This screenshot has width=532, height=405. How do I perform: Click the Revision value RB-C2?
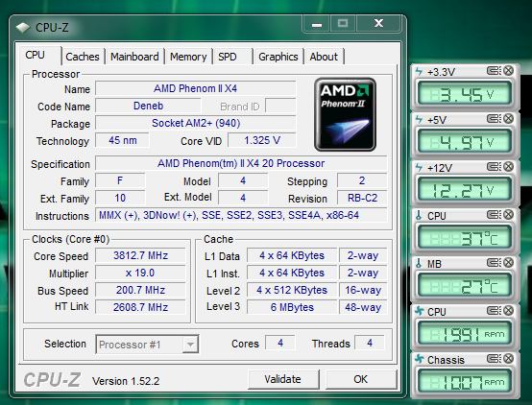362,198
